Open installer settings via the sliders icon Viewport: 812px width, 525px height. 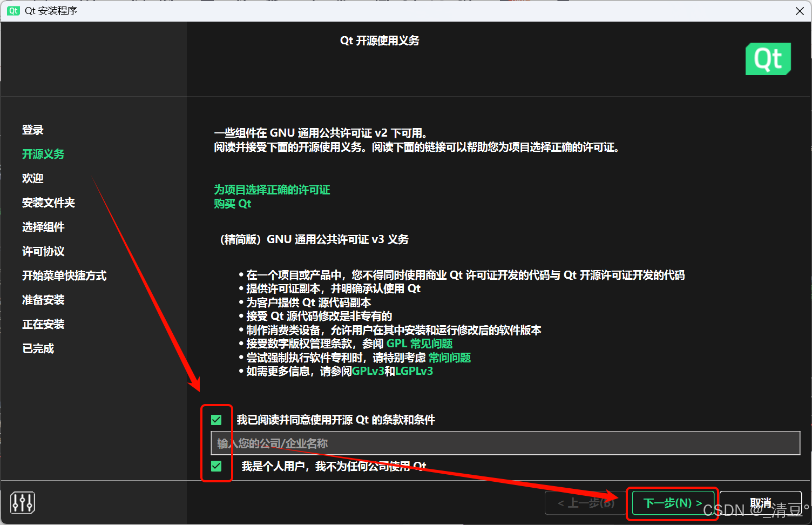point(22,502)
